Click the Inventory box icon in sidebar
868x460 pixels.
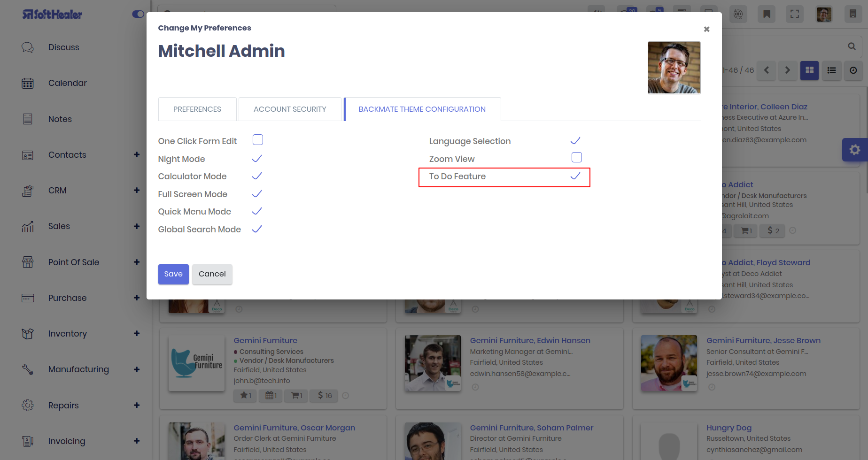point(28,334)
